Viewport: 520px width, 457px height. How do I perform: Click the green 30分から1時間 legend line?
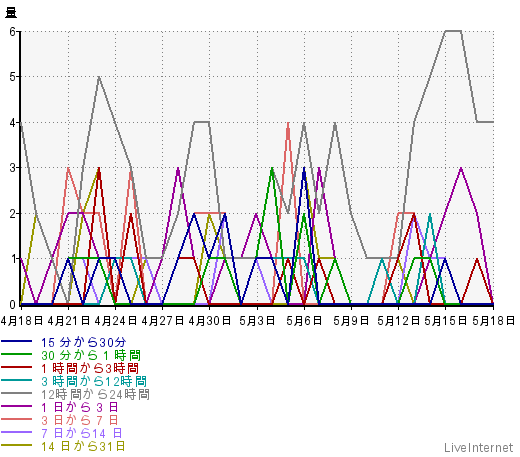coord(16,354)
